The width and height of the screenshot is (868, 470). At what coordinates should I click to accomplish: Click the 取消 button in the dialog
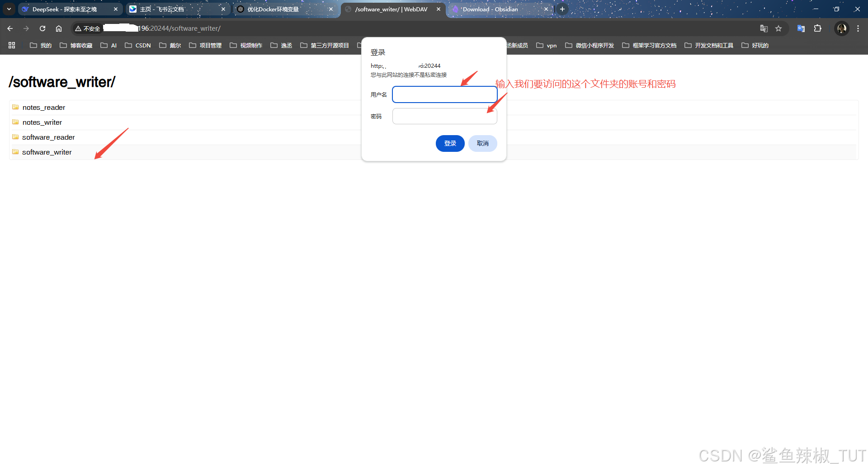(482, 143)
